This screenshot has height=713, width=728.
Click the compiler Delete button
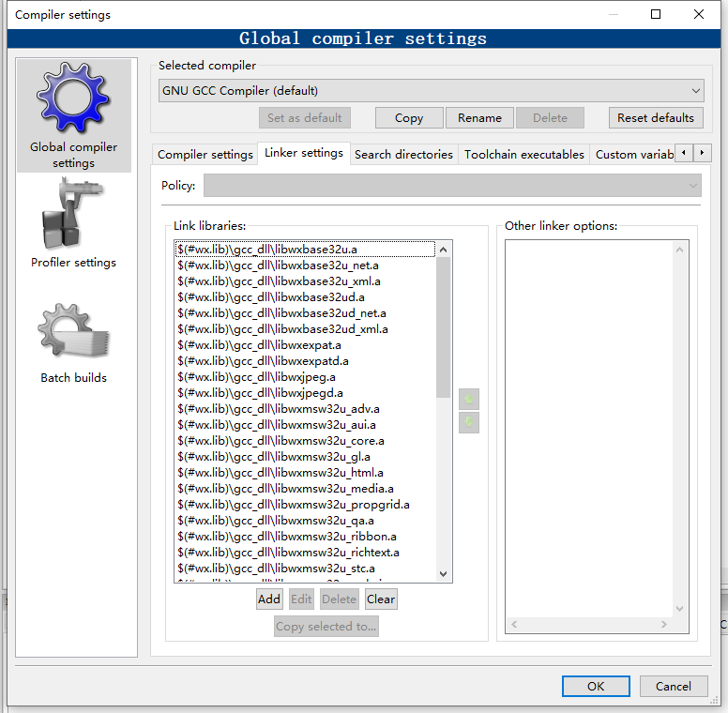click(550, 118)
